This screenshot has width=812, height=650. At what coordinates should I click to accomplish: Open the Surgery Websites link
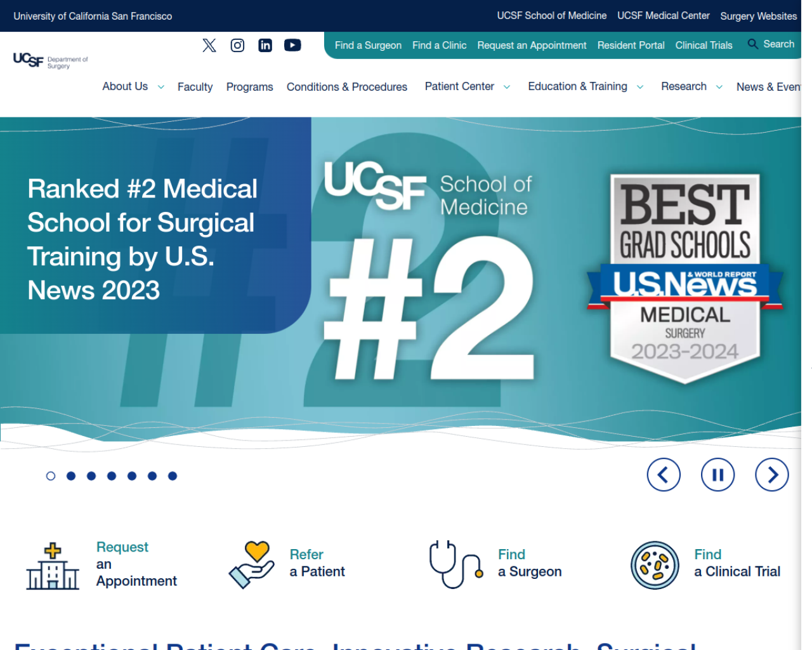758,16
